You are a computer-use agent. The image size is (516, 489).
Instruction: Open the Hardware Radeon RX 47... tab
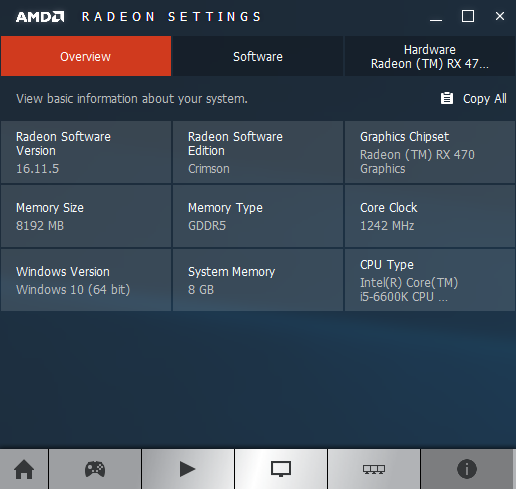tap(430, 56)
